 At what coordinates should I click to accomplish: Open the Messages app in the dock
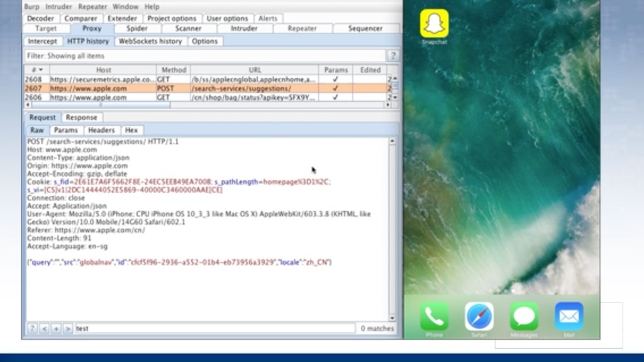point(524,316)
